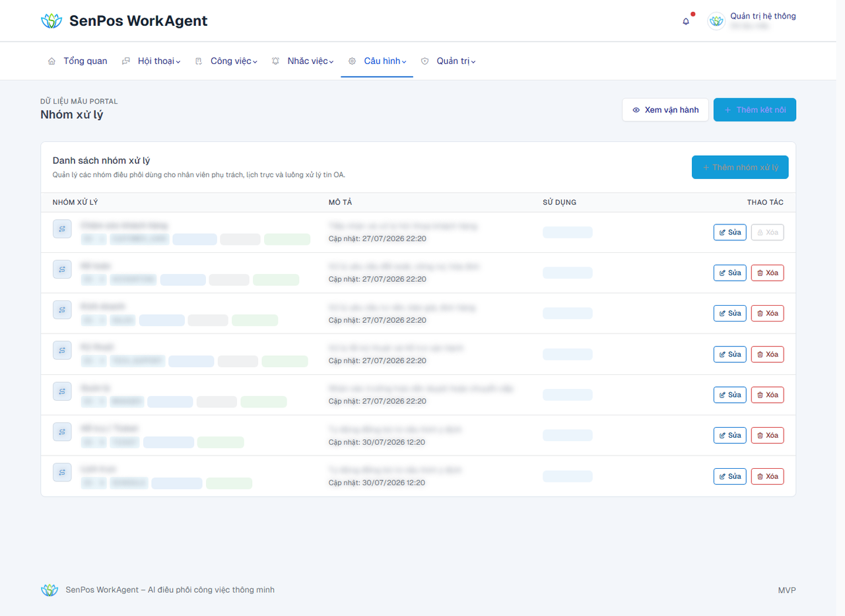This screenshot has width=845, height=616.
Task: Click the home icon next to Tổng quan
Action: [51, 61]
